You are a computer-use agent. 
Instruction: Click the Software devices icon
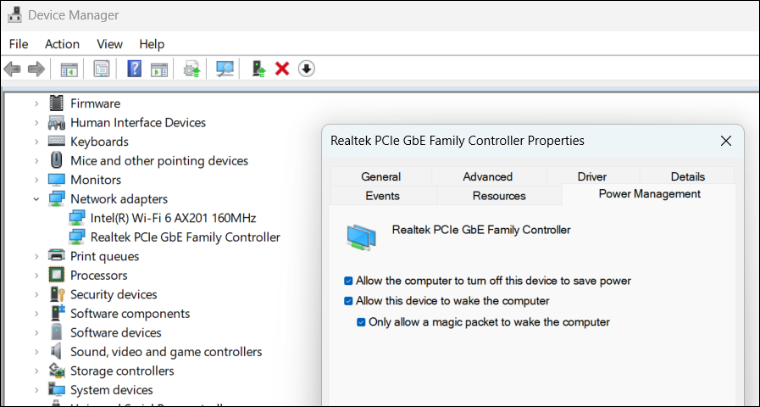click(x=56, y=332)
